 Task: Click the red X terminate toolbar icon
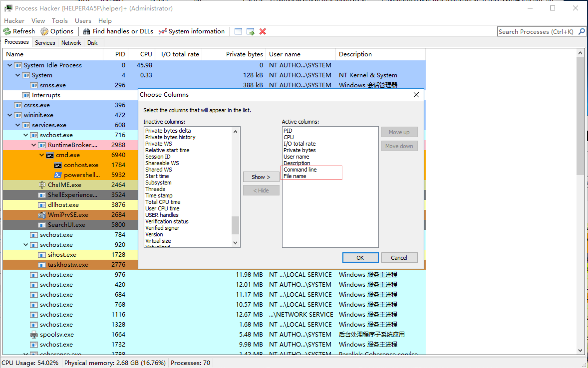(262, 31)
